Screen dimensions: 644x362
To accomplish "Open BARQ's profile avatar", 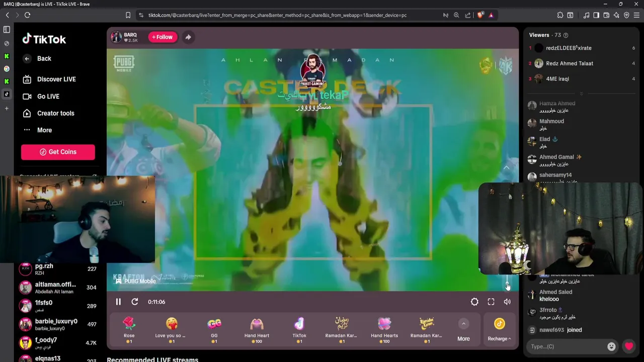I will point(116,37).
